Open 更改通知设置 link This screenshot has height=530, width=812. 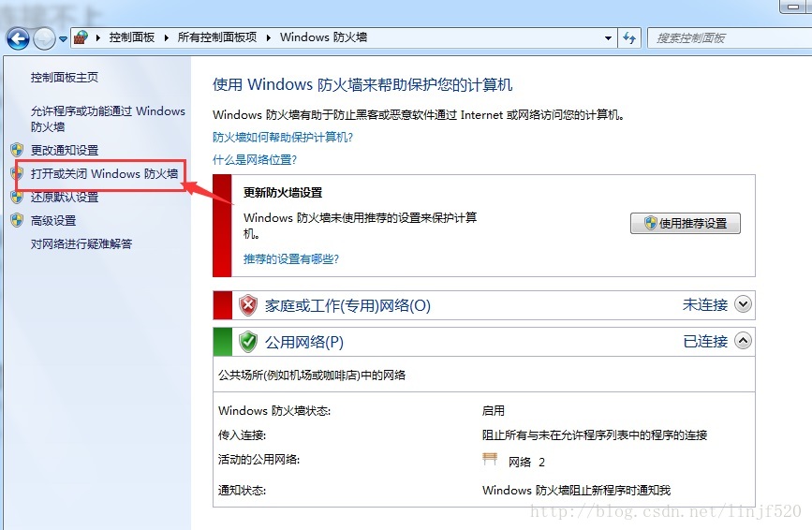tap(65, 150)
